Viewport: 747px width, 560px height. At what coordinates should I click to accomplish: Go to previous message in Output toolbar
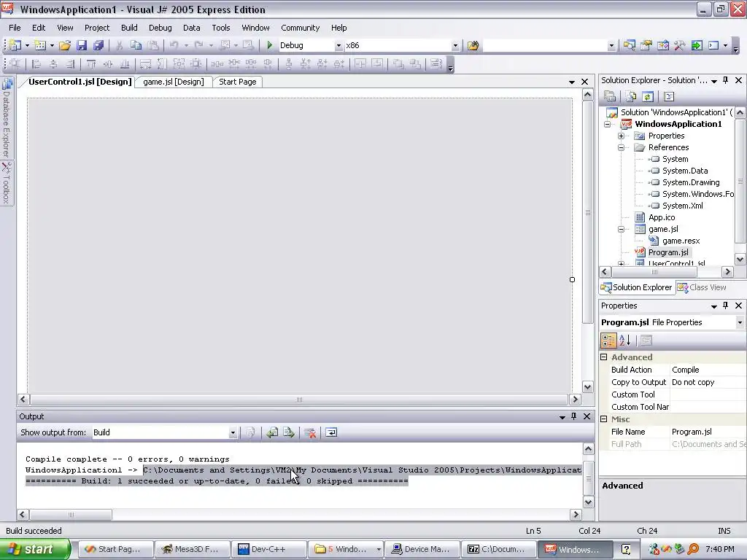(272, 432)
